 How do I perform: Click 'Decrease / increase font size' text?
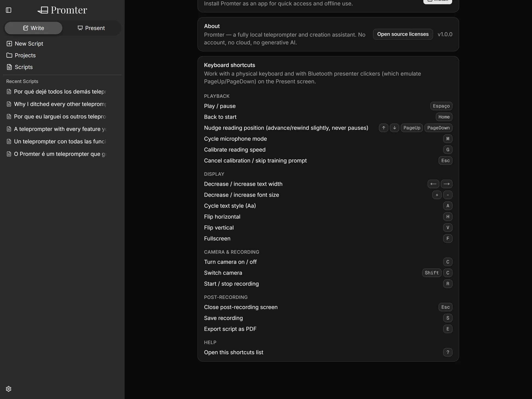coord(242,195)
